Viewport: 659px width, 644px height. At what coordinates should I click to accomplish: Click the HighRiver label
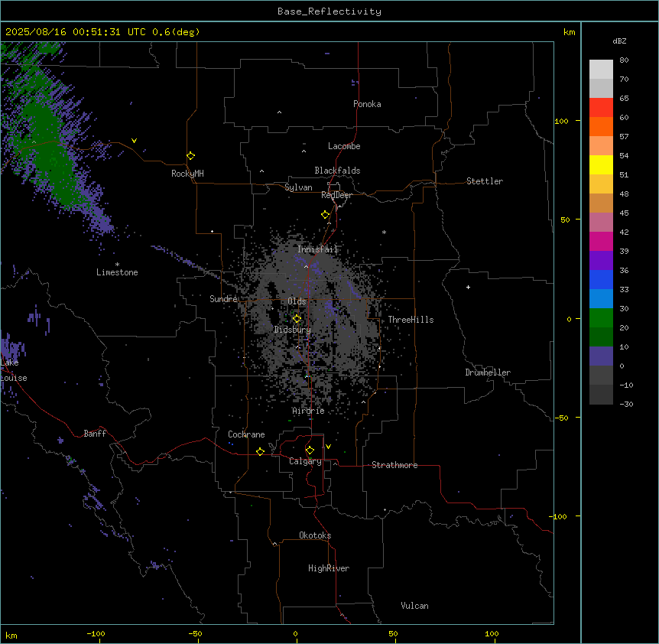point(329,568)
